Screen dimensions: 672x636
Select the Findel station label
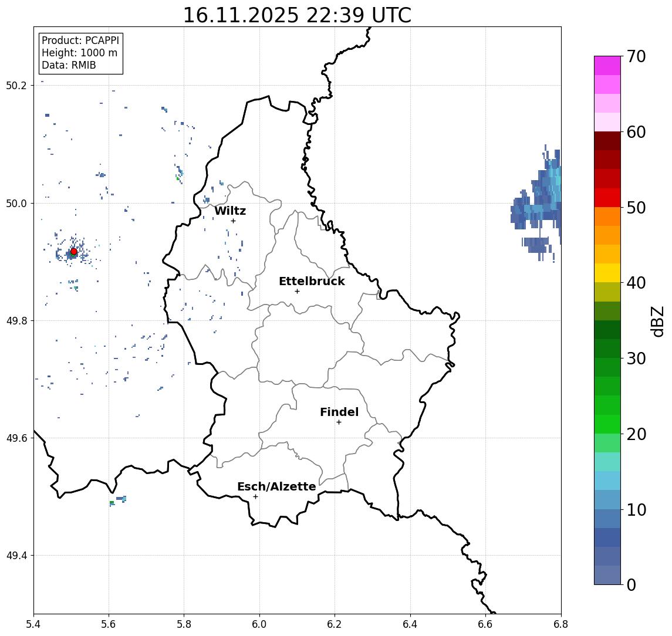point(339,412)
